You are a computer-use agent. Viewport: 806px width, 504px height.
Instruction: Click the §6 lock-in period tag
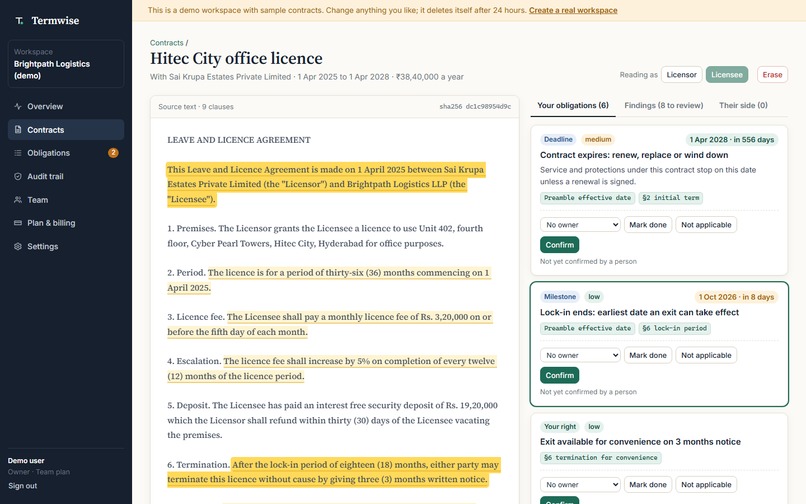[x=674, y=328]
